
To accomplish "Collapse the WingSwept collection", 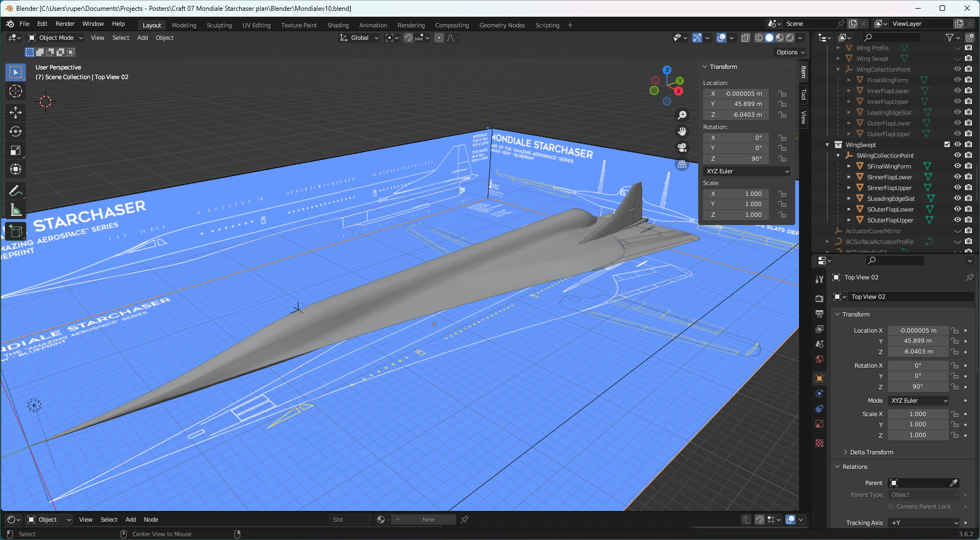I will coord(828,145).
